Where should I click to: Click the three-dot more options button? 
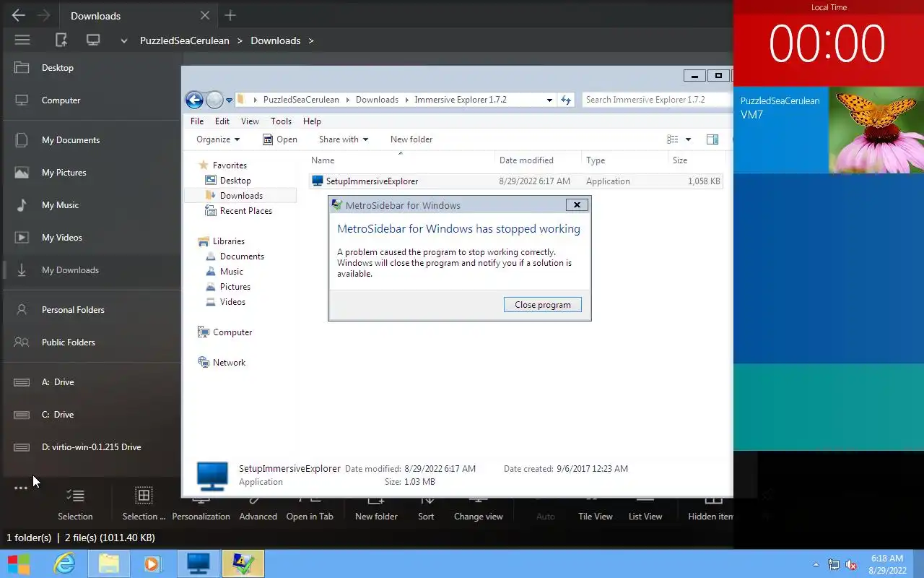21,488
